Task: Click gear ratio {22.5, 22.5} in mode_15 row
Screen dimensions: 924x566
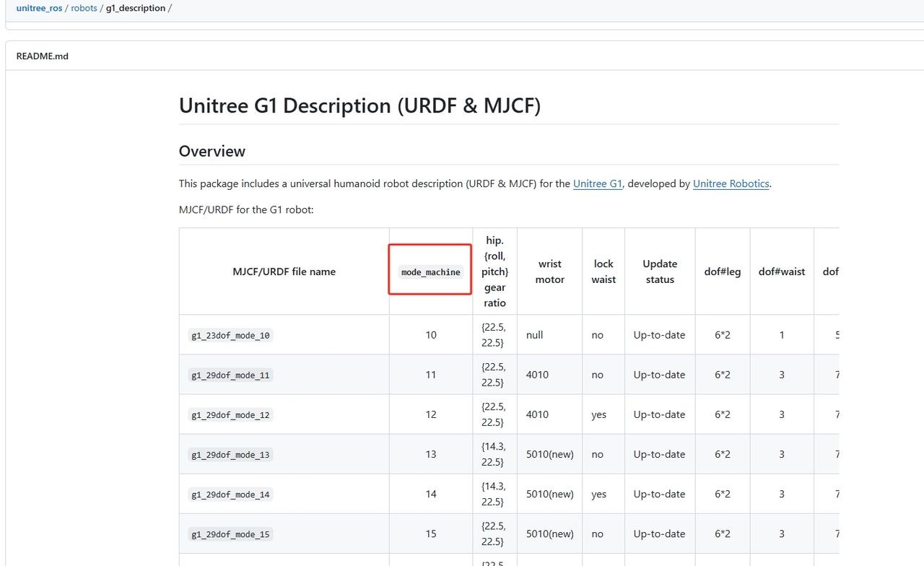Action: pos(494,534)
